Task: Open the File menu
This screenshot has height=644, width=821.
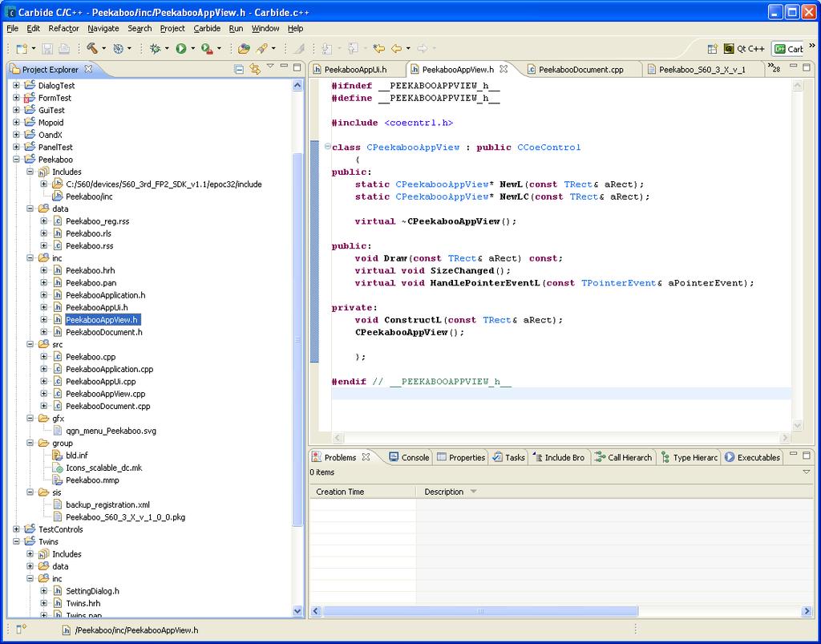Action: tap(12, 28)
